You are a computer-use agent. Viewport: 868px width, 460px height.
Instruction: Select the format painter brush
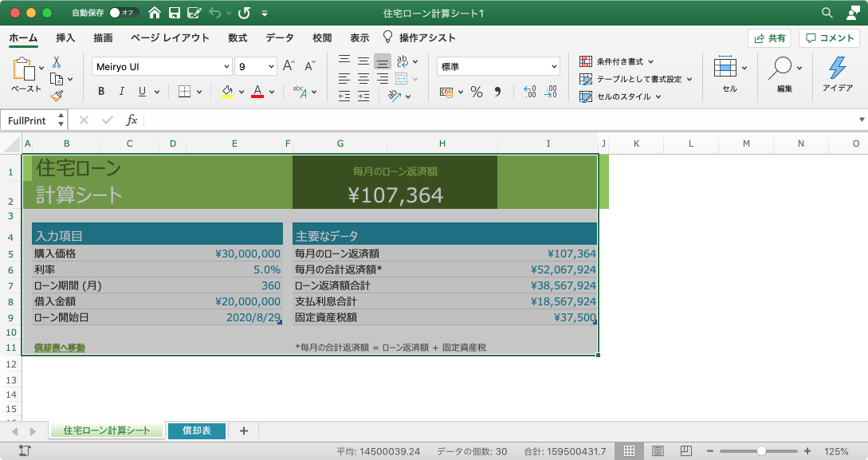57,96
